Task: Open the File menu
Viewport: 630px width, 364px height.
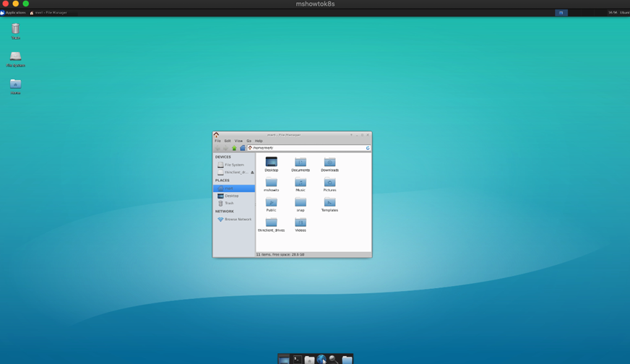Action: (x=217, y=141)
